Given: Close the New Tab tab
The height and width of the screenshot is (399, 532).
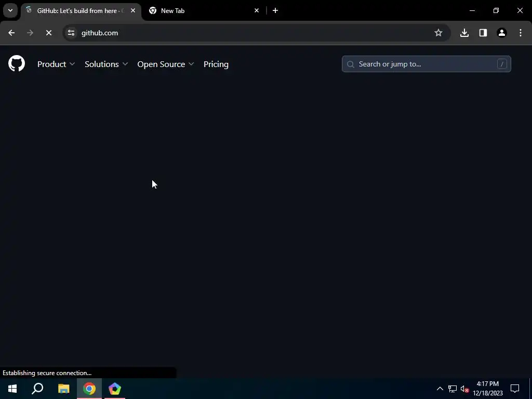Looking at the screenshot, I should 257,10.
